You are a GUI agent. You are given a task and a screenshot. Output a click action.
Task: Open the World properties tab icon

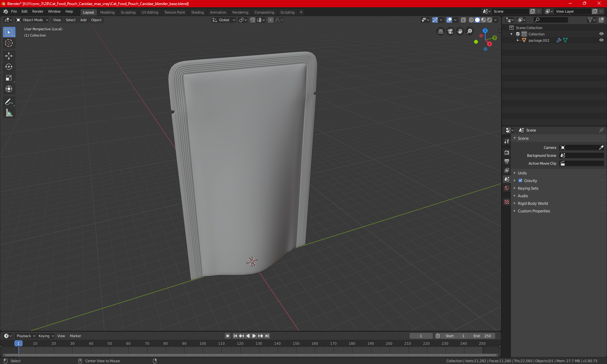(507, 188)
